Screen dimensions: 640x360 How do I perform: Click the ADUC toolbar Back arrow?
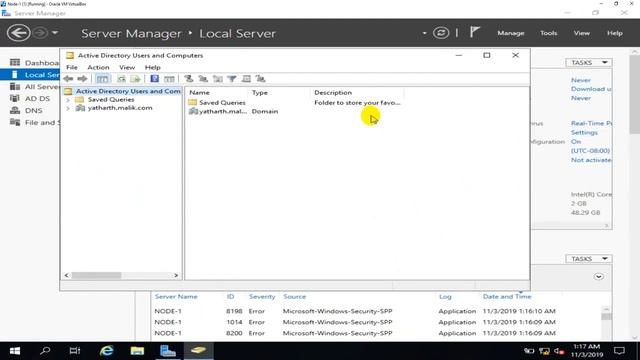point(68,79)
